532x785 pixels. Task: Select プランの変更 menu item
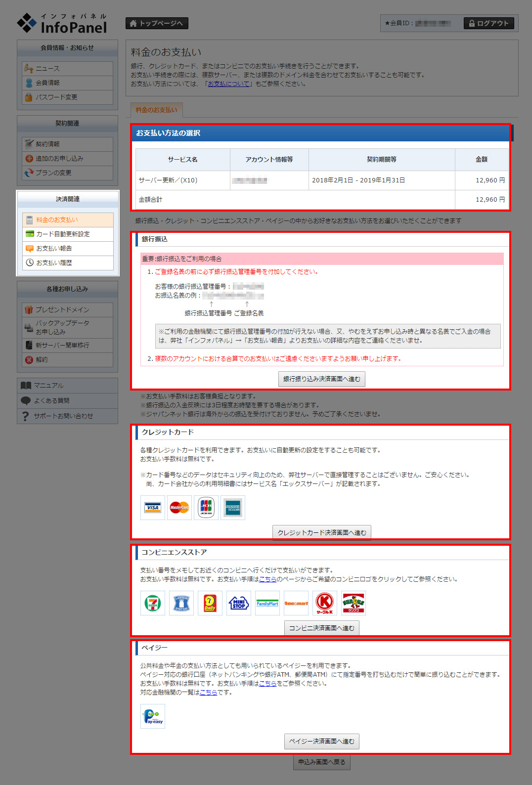[x=68, y=173]
